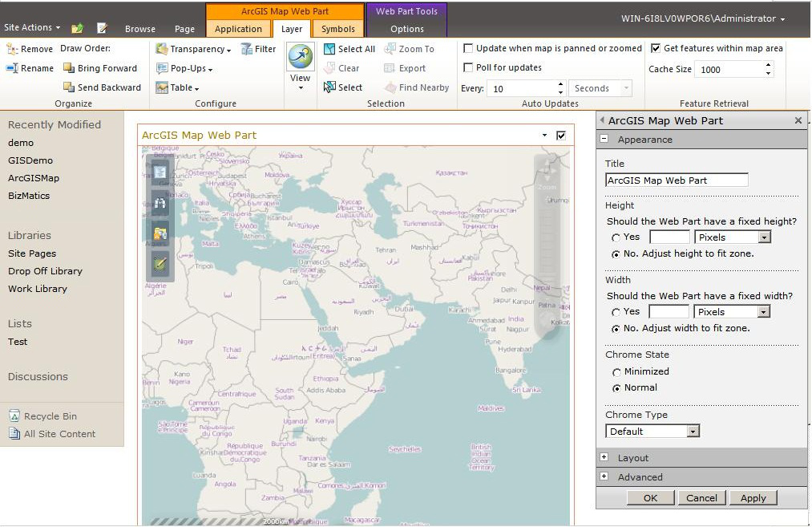
Task: Click the Export icon
Action: 390,68
